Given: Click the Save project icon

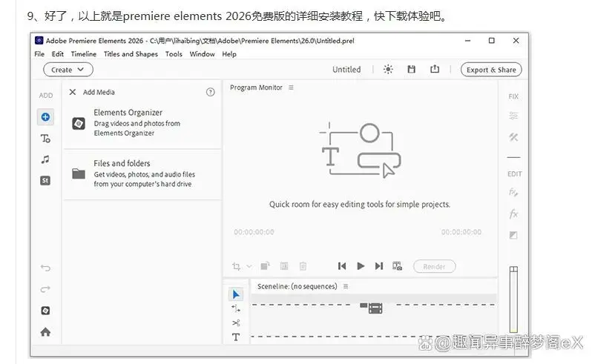Looking at the screenshot, I should 411,70.
